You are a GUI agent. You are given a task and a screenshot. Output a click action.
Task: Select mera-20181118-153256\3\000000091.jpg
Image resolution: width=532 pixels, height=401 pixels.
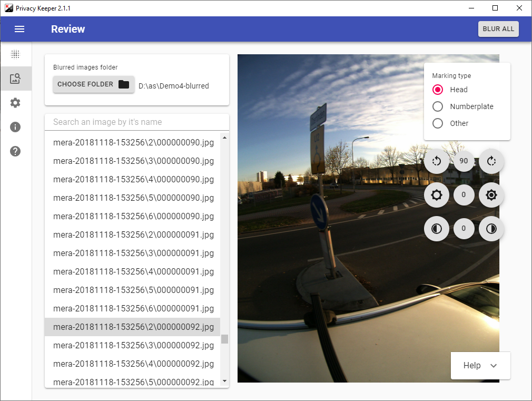click(133, 253)
